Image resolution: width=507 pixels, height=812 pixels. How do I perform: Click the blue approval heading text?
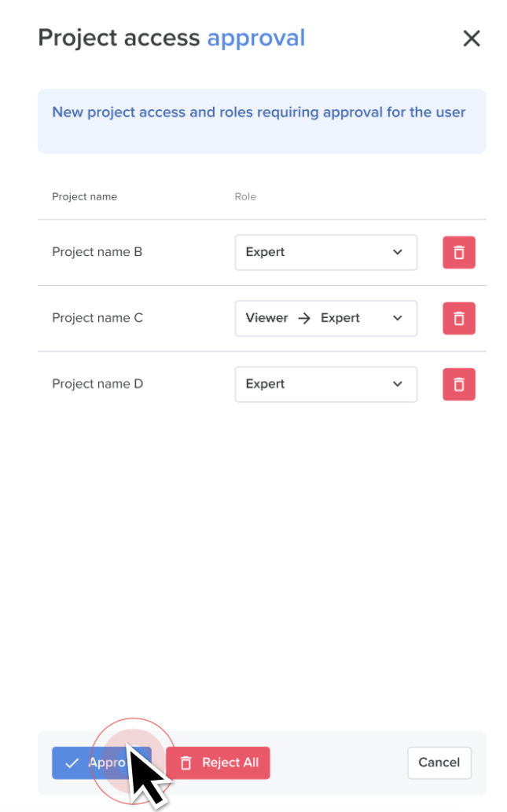(x=256, y=38)
